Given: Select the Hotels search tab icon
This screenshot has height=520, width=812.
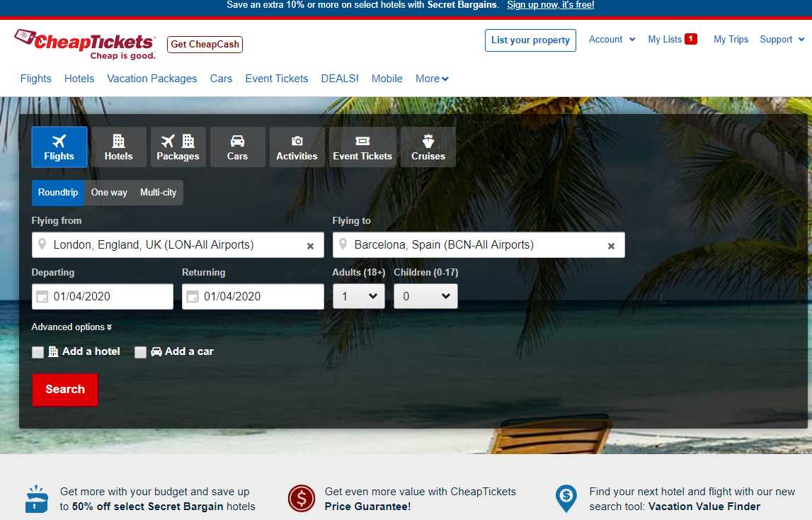Looking at the screenshot, I should point(118,141).
